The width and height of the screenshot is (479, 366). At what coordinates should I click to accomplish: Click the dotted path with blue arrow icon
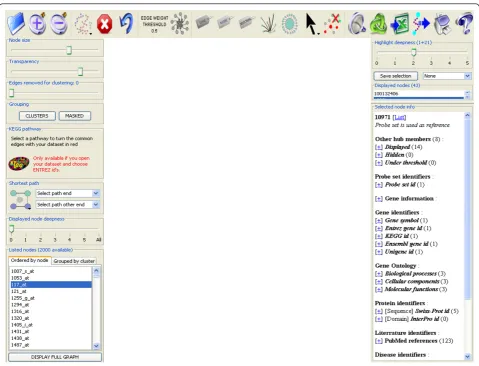421,23
